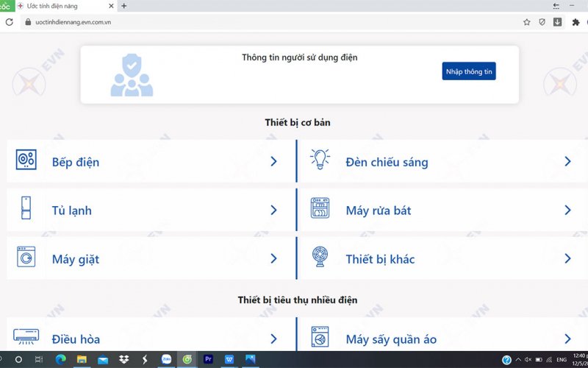Expand the Máy rửa bát row chevron
This screenshot has width=588, height=368.
[567, 210]
